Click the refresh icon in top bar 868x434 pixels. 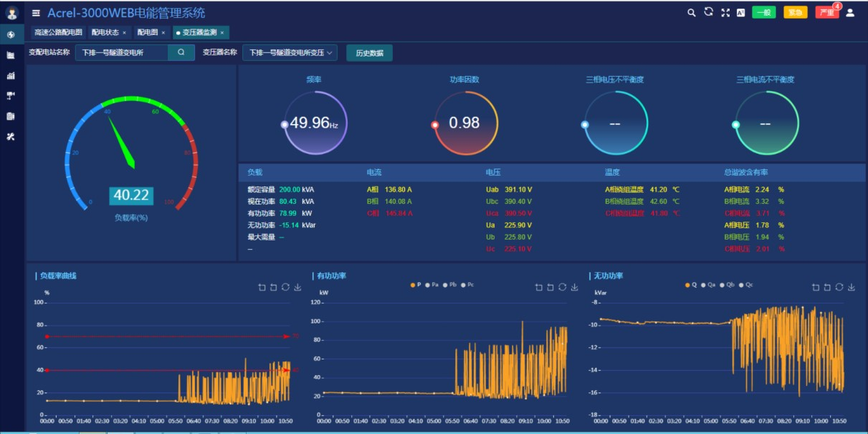709,12
